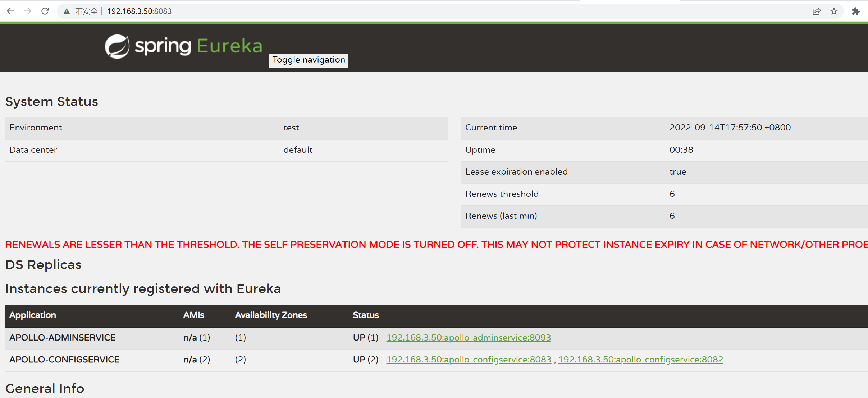
Task: Open apollo-configservice:8083 instance link
Action: pyautogui.click(x=469, y=360)
